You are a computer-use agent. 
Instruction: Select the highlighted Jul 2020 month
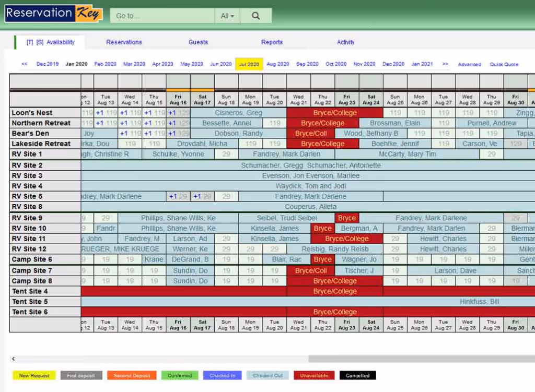[x=249, y=63]
